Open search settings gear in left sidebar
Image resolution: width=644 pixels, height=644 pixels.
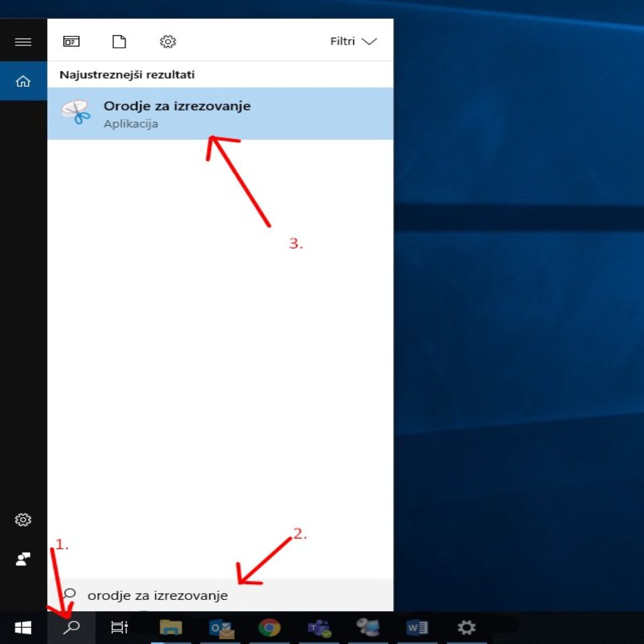pos(23,520)
